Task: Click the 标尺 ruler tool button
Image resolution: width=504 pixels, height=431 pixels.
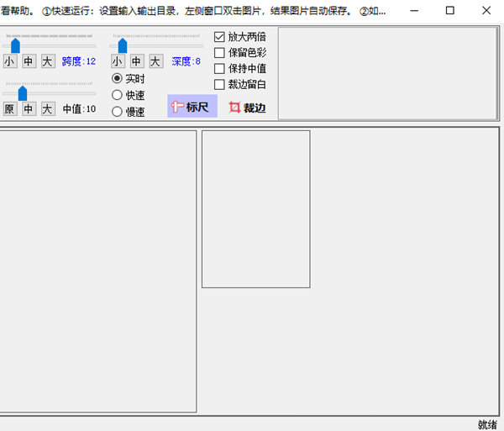Action: coord(192,107)
